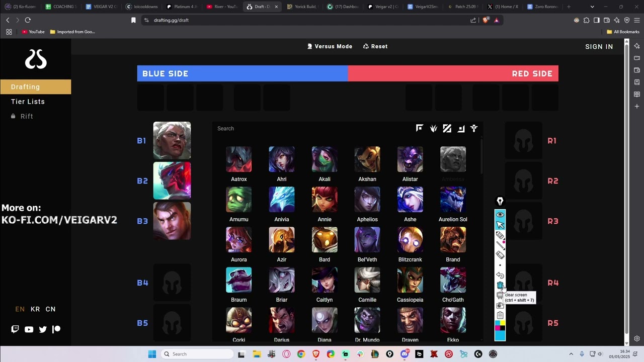Open the All Bookmarks folder
The width and height of the screenshot is (644, 362).
[623, 32]
